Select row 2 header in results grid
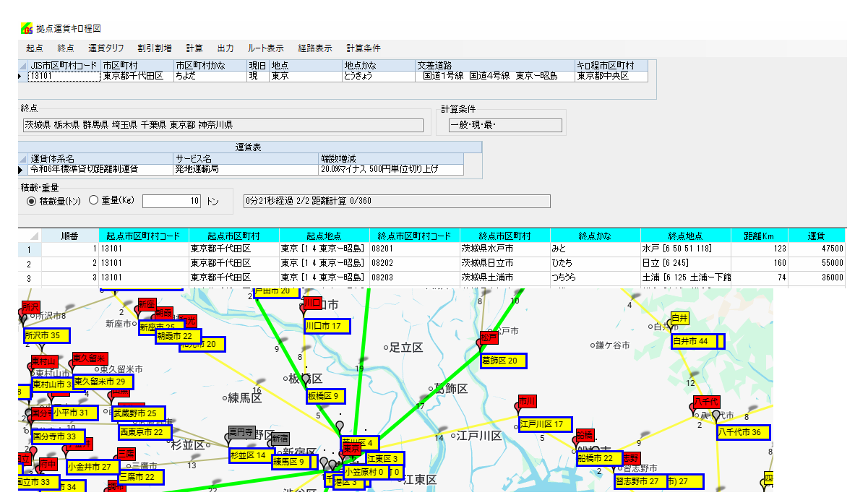Viewport: 868px width, 495px height. pyautogui.click(x=30, y=263)
